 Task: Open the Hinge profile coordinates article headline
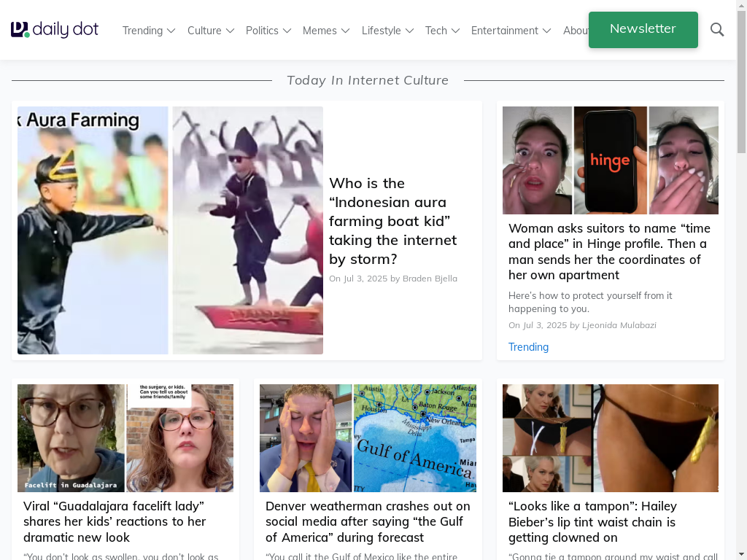[609, 252]
